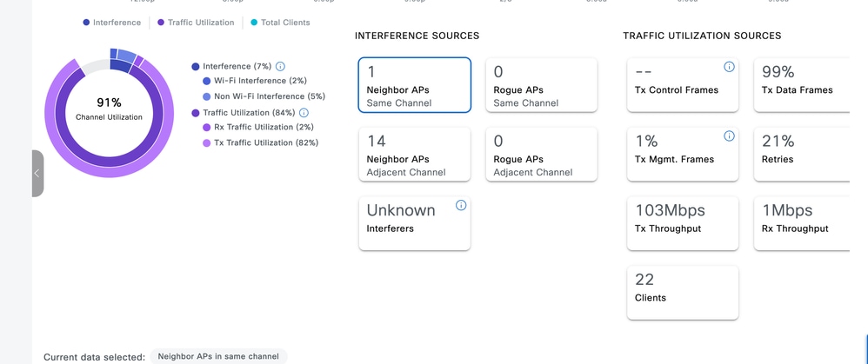868x364 pixels.
Task: Click 'Neighbor APs in same channel' chip
Action: tap(218, 356)
